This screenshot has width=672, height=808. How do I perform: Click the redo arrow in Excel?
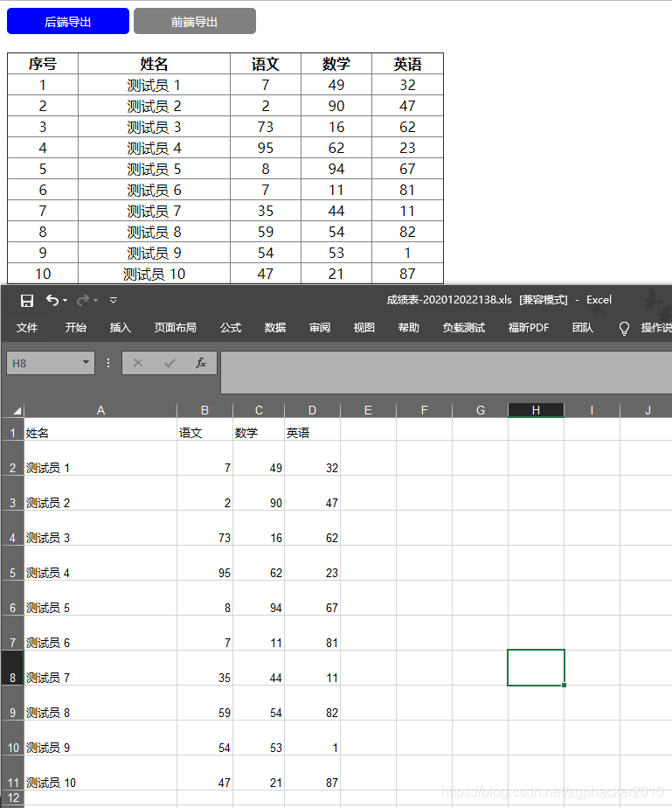[x=82, y=300]
